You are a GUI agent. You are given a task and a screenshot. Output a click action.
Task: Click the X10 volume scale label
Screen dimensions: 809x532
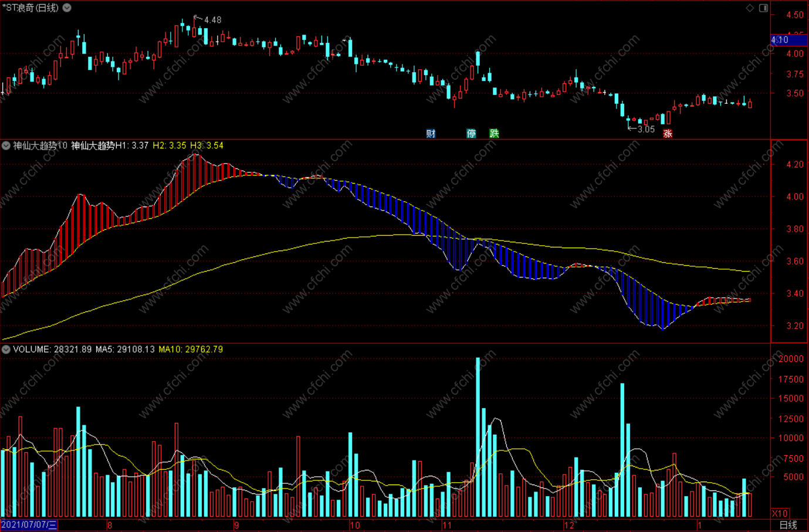tap(780, 513)
